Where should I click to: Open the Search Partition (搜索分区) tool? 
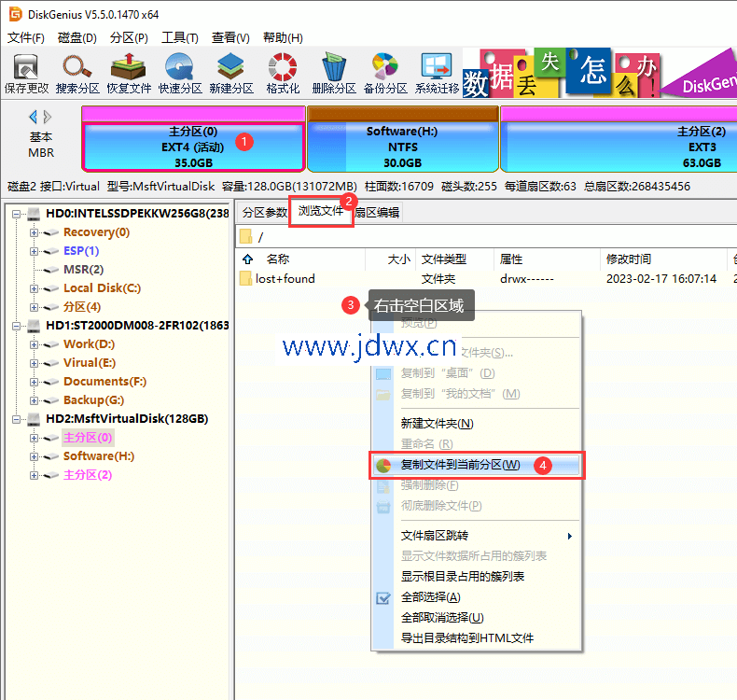click(x=77, y=74)
